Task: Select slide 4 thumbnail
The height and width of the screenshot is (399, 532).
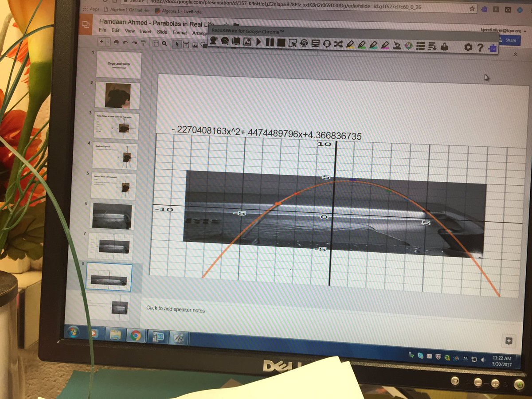Action: [x=114, y=156]
